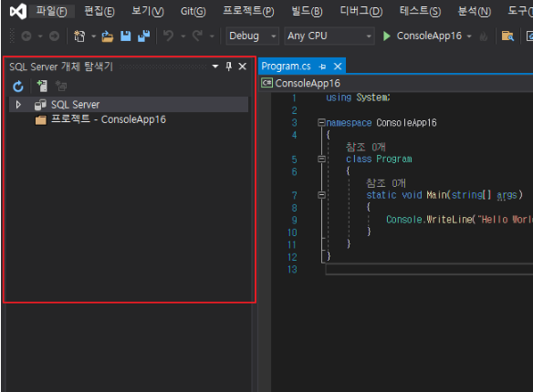Viewport: 533px width, 392px height.
Task: Click the args parameter in Main
Action: 507,195
